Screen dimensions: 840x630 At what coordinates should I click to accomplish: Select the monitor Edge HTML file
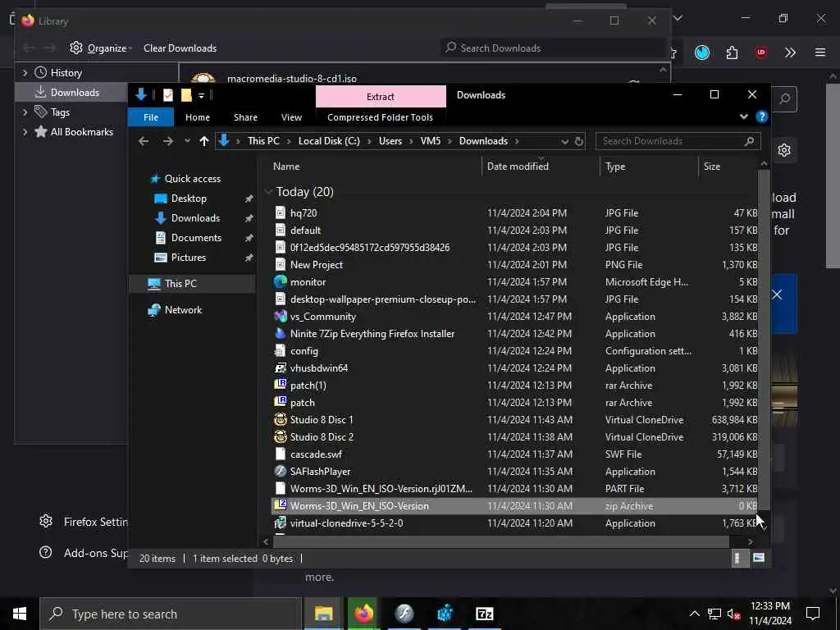[x=515, y=282]
